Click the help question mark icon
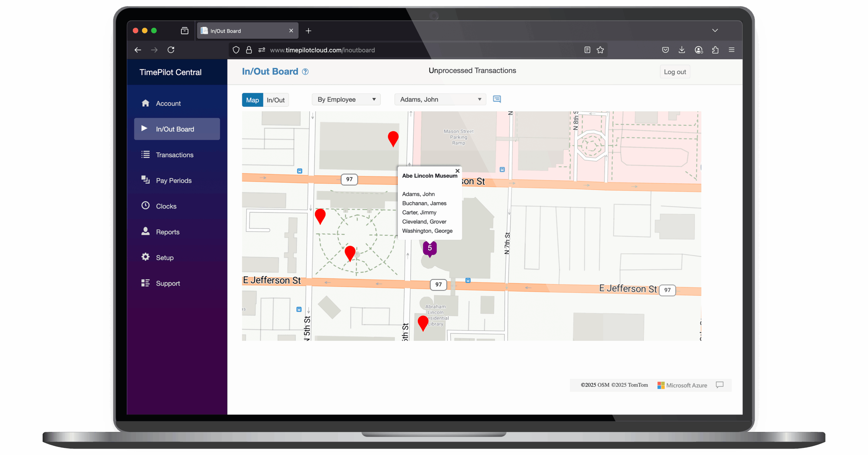 [305, 72]
